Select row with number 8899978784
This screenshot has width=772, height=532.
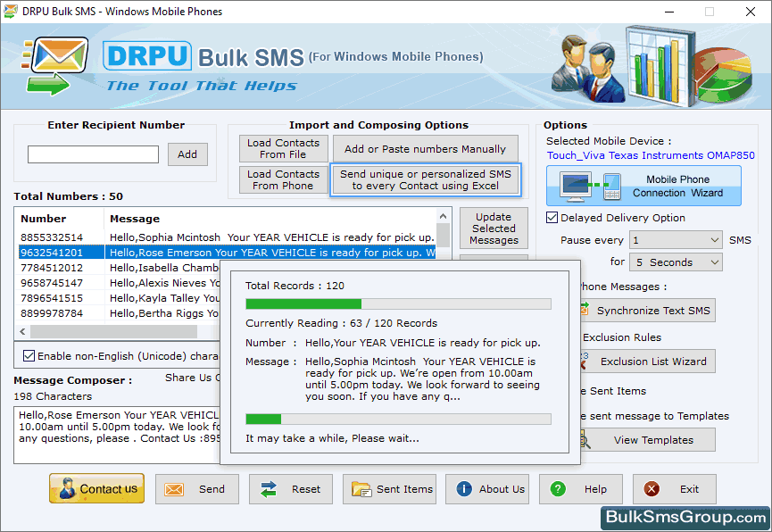120,313
